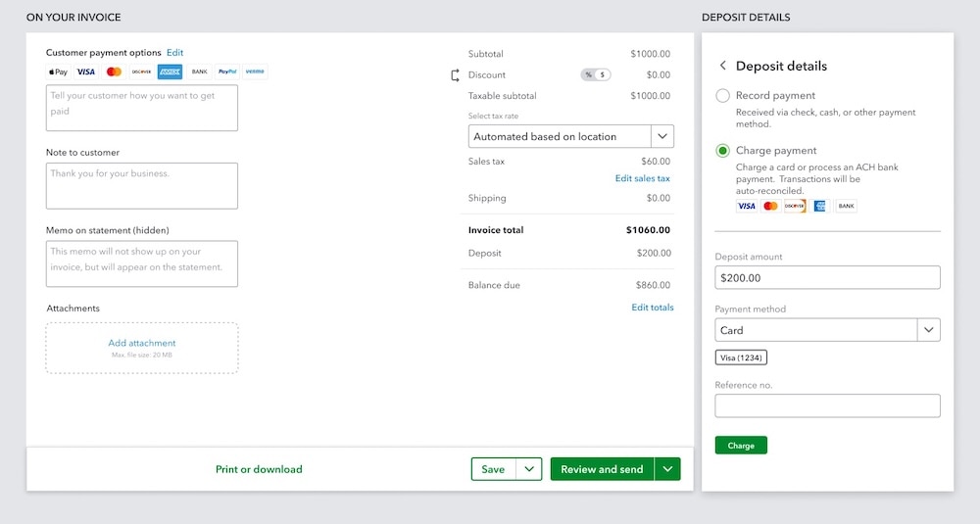The height and width of the screenshot is (524, 980).
Task: Click the Edit totals link
Action: (653, 308)
